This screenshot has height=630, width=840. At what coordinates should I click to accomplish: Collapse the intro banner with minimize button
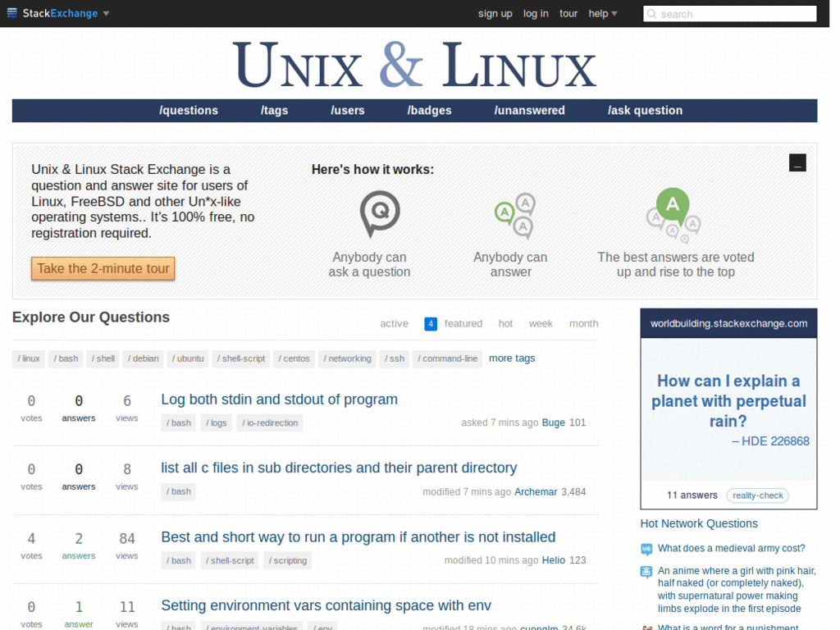797,163
